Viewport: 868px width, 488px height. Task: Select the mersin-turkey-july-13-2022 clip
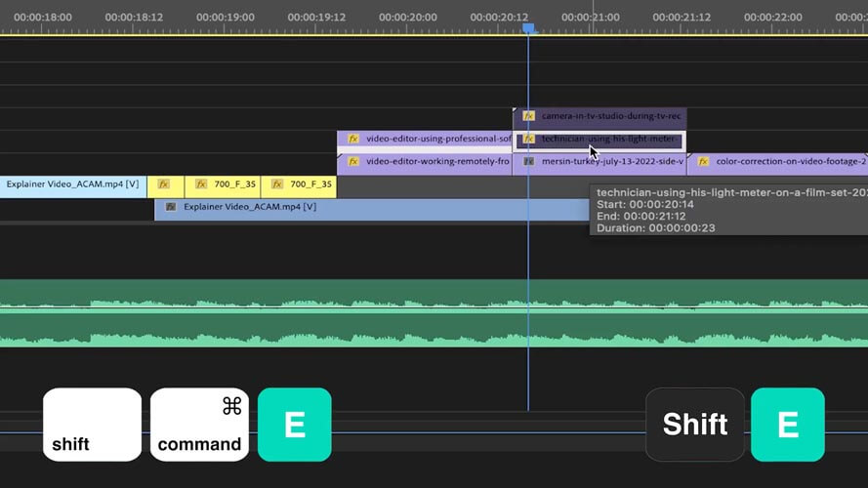point(599,164)
